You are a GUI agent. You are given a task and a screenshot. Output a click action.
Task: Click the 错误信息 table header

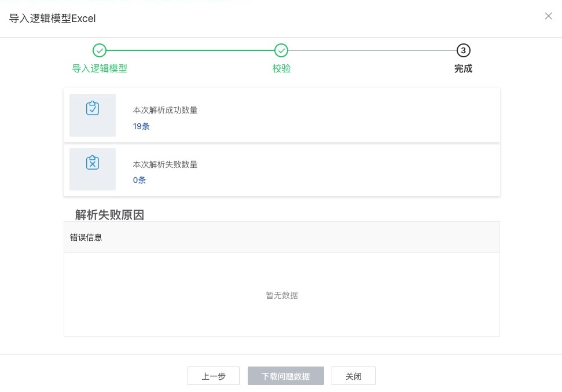[86, 237]
